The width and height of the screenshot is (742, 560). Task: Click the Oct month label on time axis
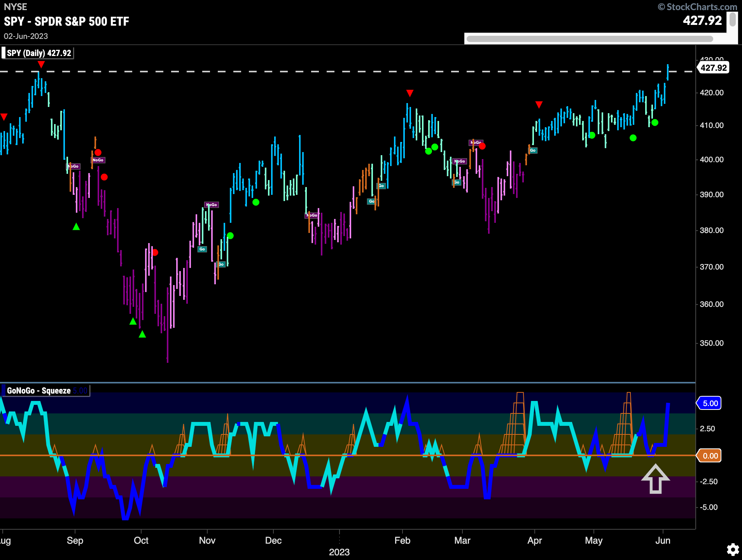(x=141, y=541)
